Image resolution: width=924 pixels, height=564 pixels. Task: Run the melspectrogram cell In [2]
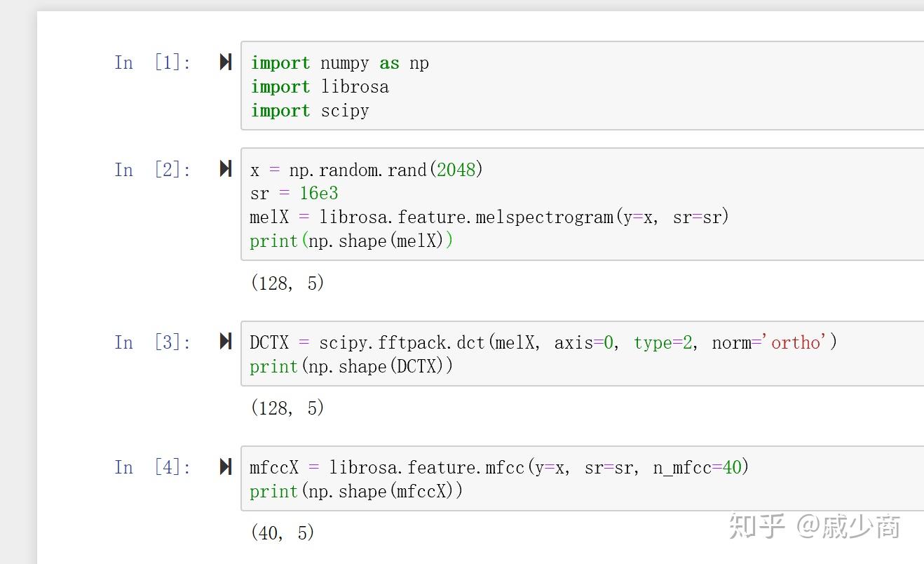[225, 169]
